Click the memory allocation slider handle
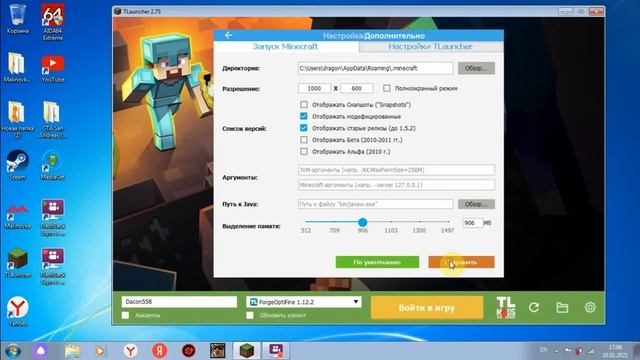Image resolution: width=640 pixels, height=360 pixels. (x=362, y=222)
